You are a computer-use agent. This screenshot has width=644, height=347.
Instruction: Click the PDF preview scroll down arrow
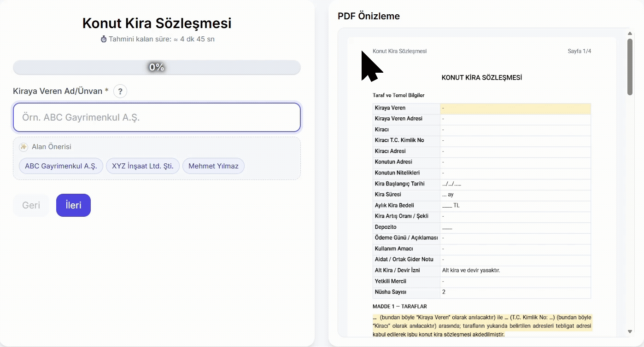click(x=630, y=331)
